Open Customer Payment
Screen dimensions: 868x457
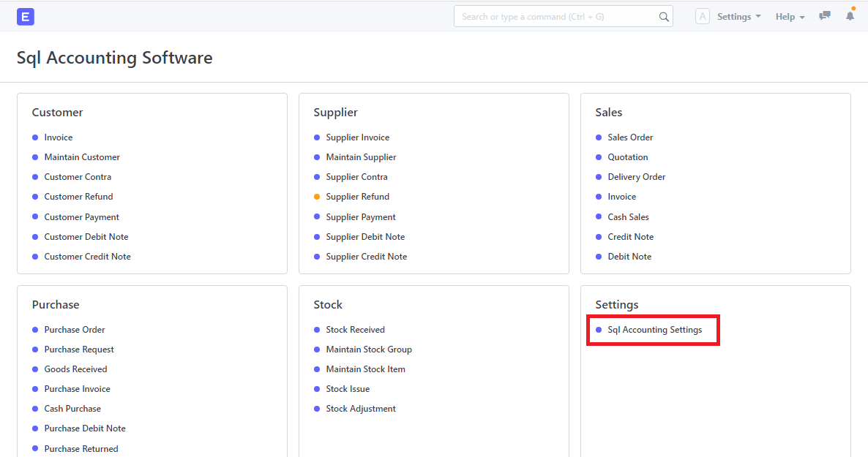[x=81, y=217]
